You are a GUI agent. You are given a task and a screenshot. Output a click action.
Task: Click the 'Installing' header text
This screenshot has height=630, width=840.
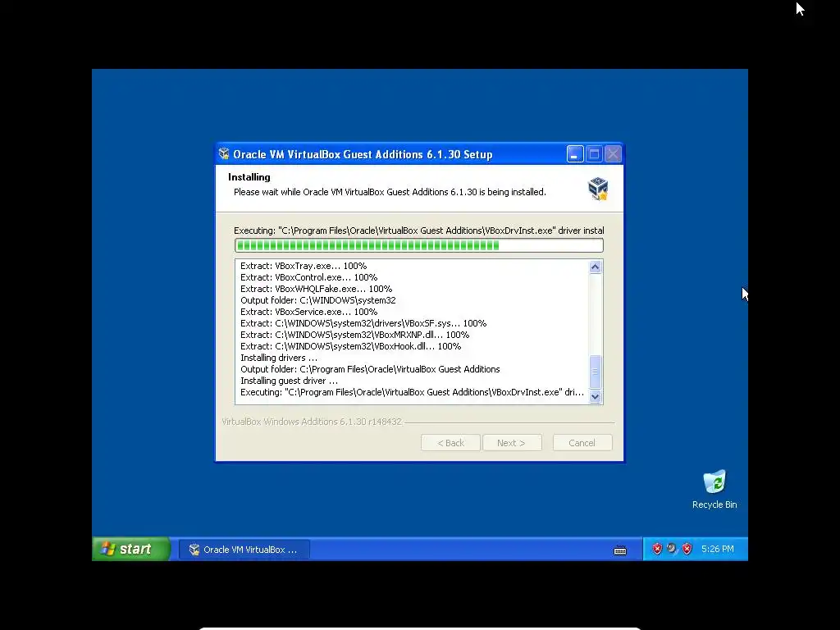(x=249, y=177)
